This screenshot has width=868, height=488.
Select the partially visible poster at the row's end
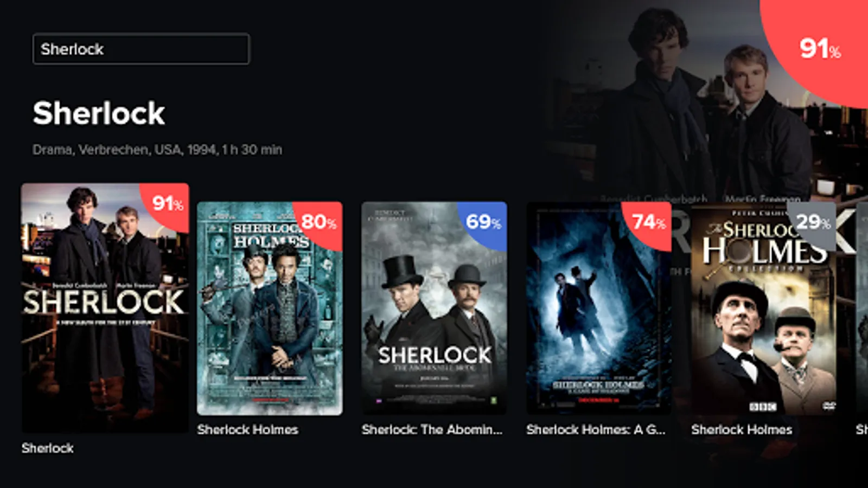862,308
